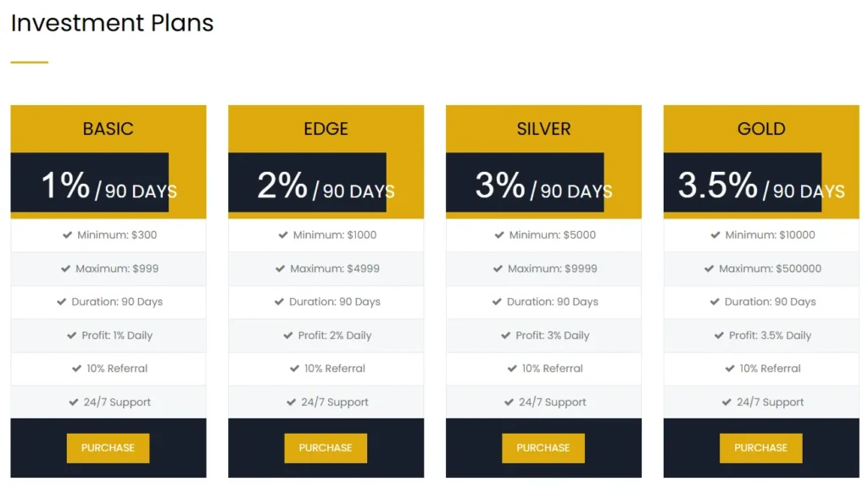Image resolution: width=868 pixels, height=487 pixels.
Task: Click the checkmark next to Profit: 3.5% Daily
Action: [x=719, y=335]
